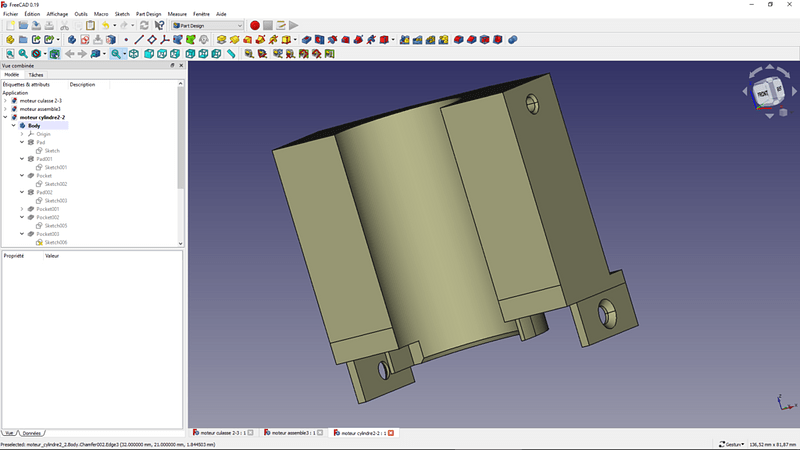Image resolution: width=800 pixels, height=450 pixels.
Task: Expand the moteur culasse 2-3 document
Action: point(6,101)
